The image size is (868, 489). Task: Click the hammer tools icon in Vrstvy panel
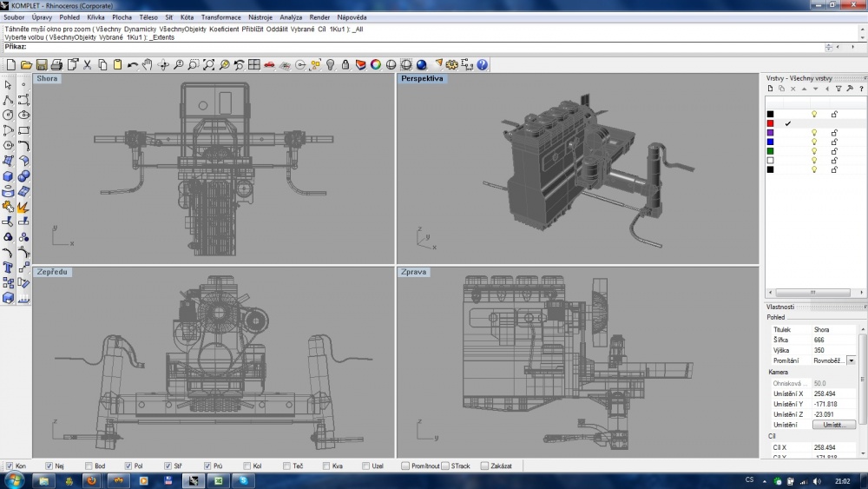pos(850,89)
